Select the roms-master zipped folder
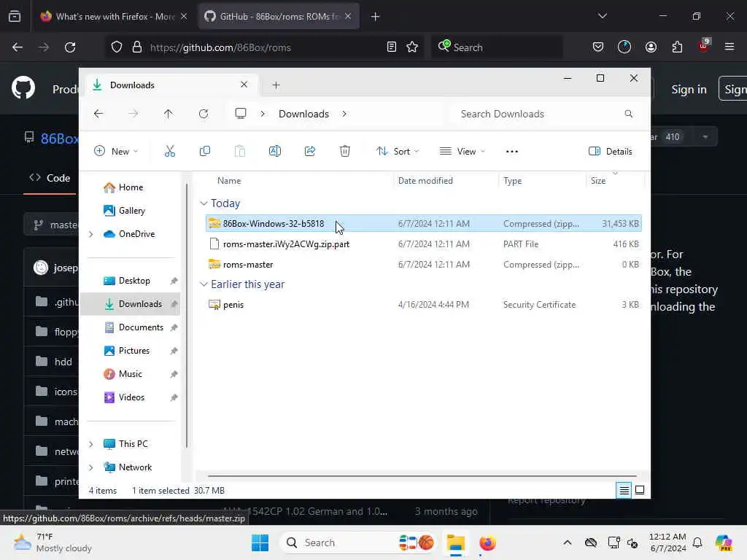The height and width of the screenshot is (560, 747). (x=424, y=265)
